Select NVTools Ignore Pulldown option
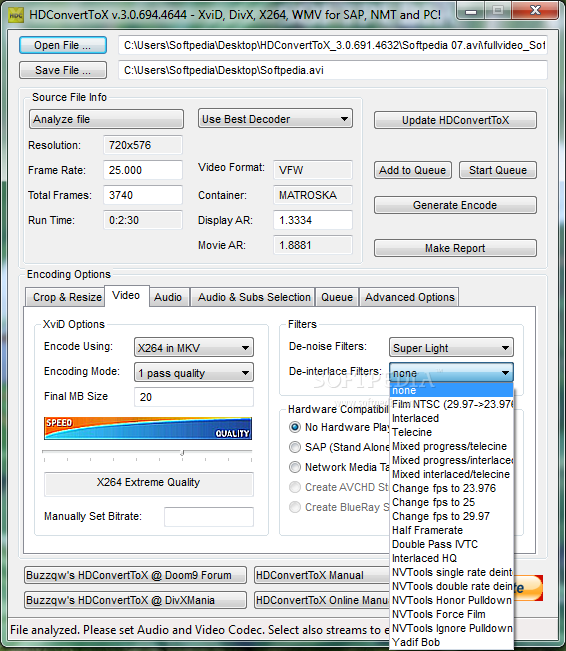The height and width of the screenshot is (651, 566). [x=452, y=629]
